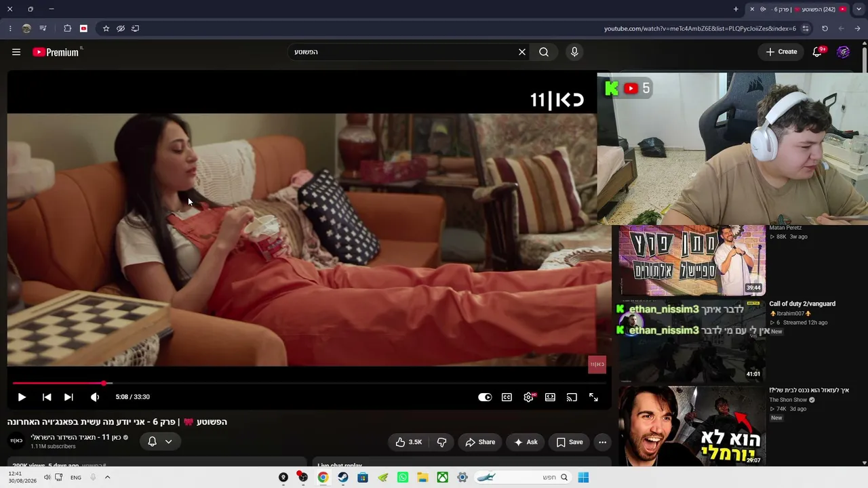Go to YouTube Premium home logo
The width and height of the screenshot is (868, 488).
pos(57,52)
